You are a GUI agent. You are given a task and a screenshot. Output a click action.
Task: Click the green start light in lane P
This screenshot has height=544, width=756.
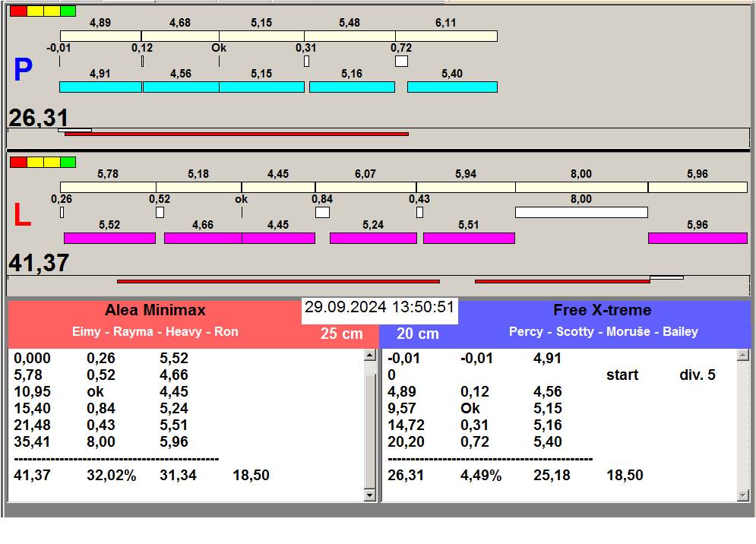pyautogui.click(x=68, y=11)
